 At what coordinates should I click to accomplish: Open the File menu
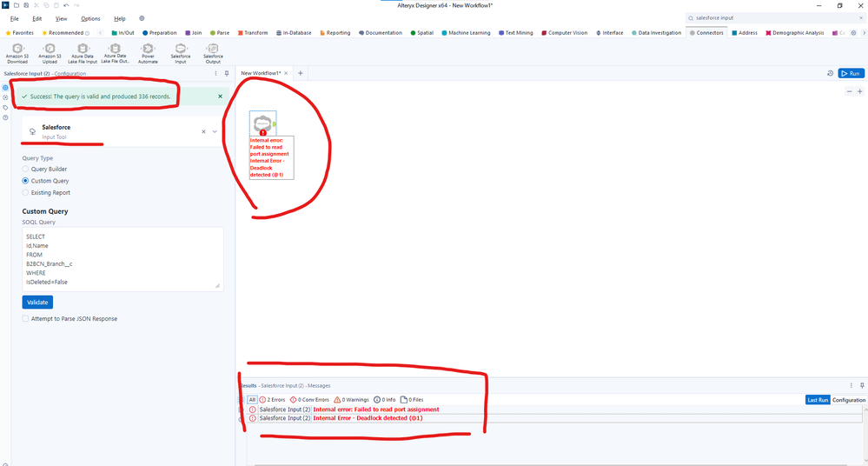(15, 18)
